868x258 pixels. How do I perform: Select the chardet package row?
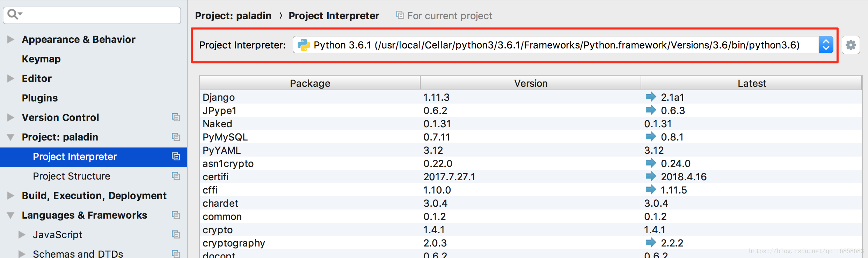tap(531, 203)
